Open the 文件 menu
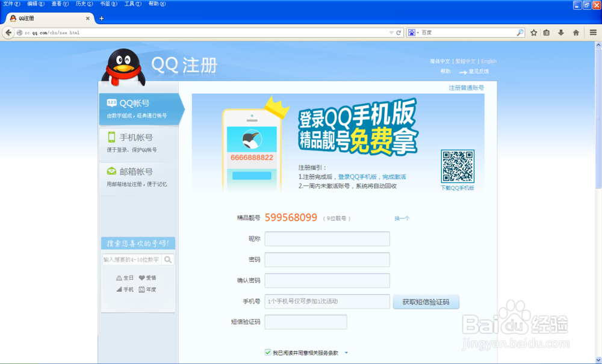This screenshot has width=602, height=364. tap(11, 4)
